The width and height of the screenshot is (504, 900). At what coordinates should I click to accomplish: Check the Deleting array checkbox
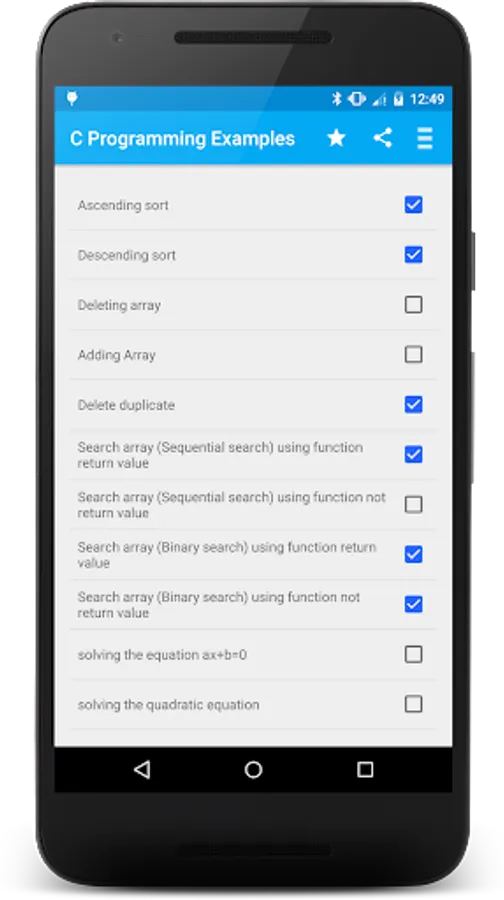413,305
